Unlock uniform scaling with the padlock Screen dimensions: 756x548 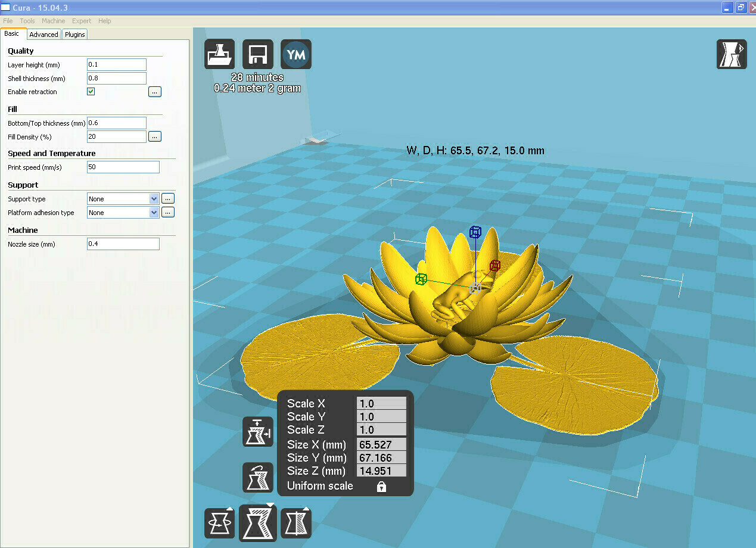(380, 486)
